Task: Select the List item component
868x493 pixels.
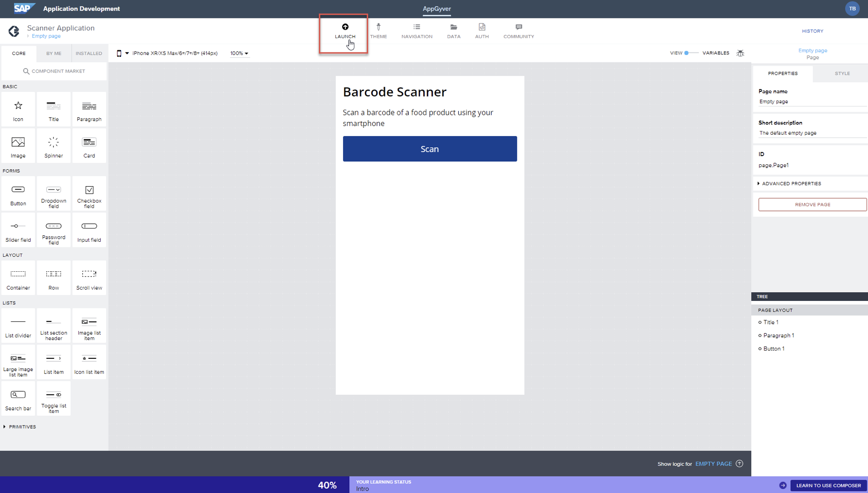Action: [x=54, y=362]
